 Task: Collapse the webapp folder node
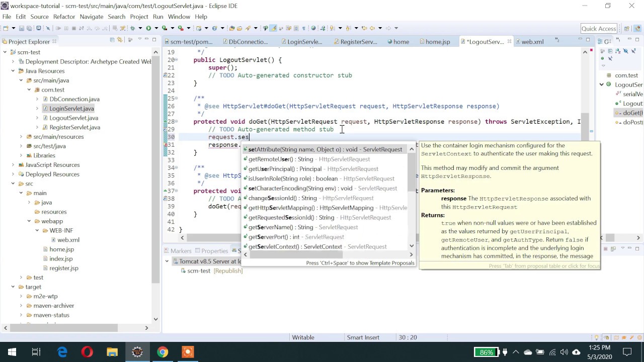point(29,221)
